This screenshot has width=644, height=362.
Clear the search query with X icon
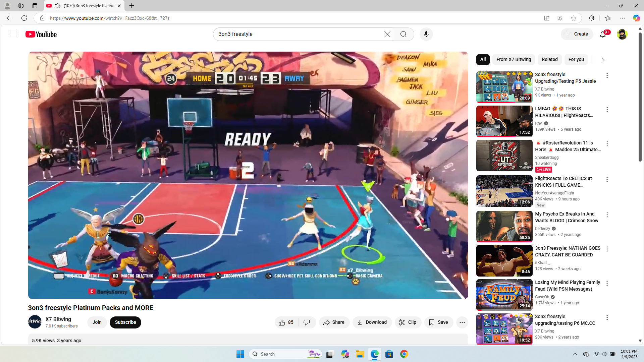pyautogui.click(x=387, y=34)
